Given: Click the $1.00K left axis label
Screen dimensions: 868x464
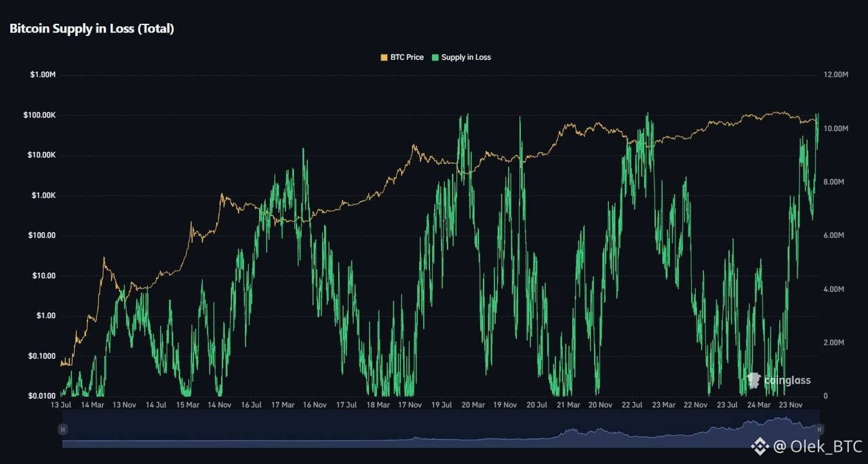Looking at the screenshot, I should 42,195.
